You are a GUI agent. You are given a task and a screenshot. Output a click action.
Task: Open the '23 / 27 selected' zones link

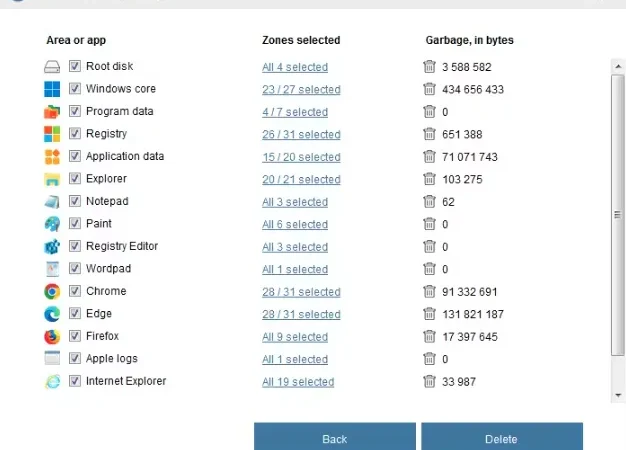(x=301, y=89)
